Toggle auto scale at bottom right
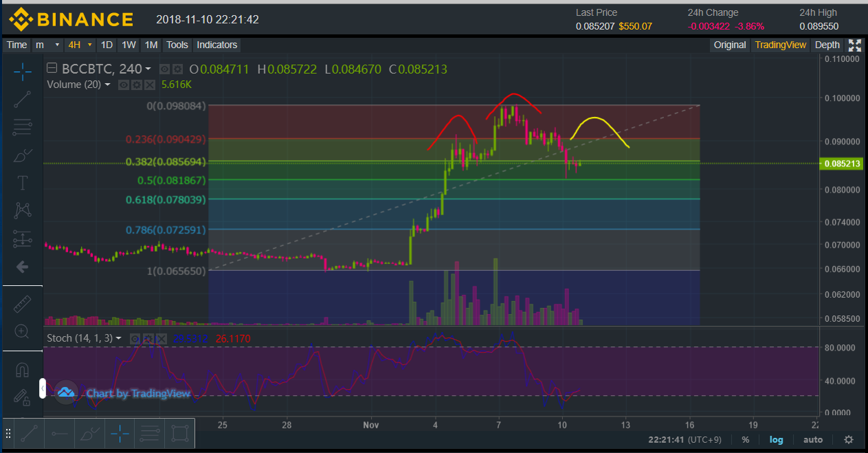 pyautogui.click(x=812, y=439)
